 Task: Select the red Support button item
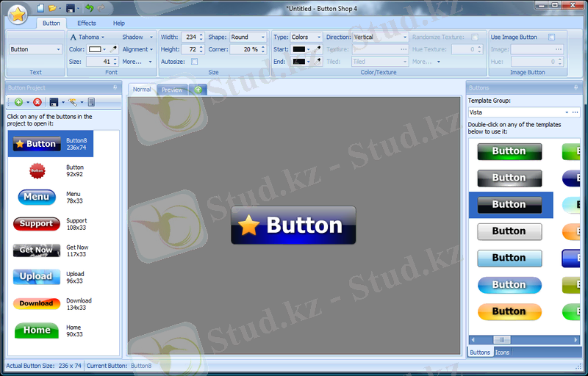tap(51, 224)
